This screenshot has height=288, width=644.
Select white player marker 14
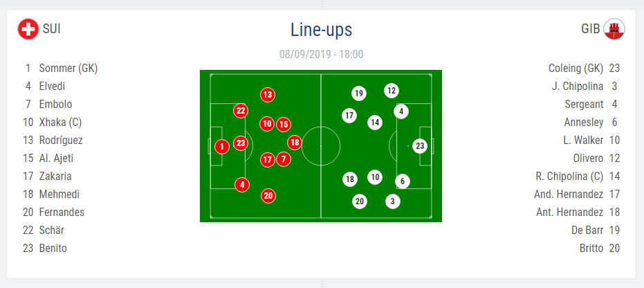(x=375, y=122)
